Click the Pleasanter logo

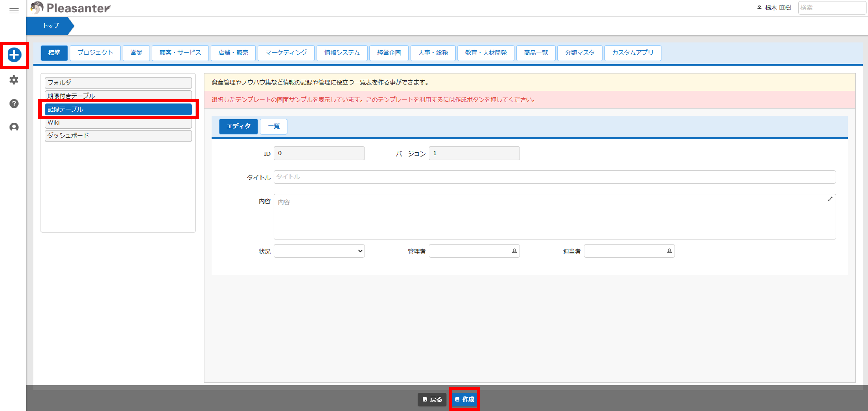point(70,8)
